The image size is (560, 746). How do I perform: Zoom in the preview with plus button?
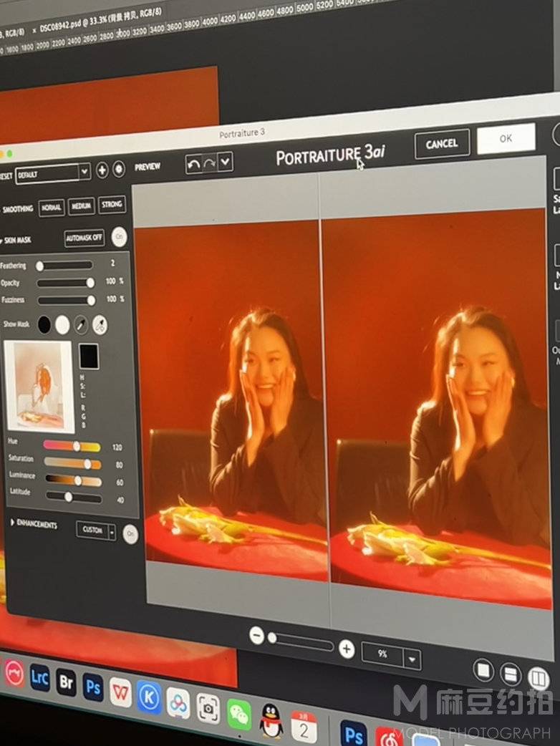pyautogui.click(x=347, y=649)
